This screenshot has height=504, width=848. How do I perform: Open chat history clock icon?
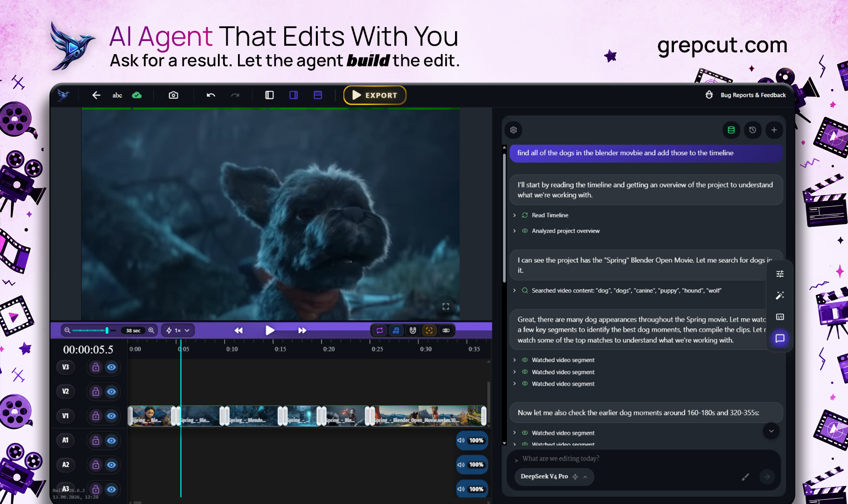753,130
